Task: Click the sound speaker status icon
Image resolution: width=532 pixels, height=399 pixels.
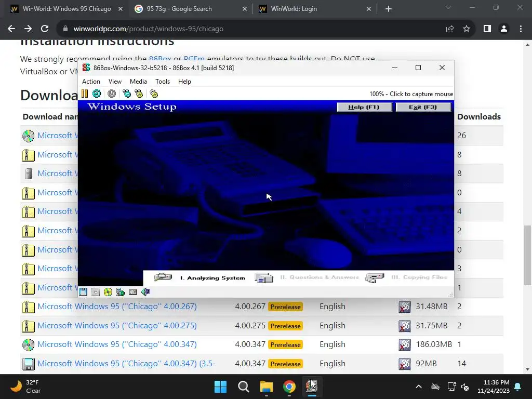Action: click(145, 292)
